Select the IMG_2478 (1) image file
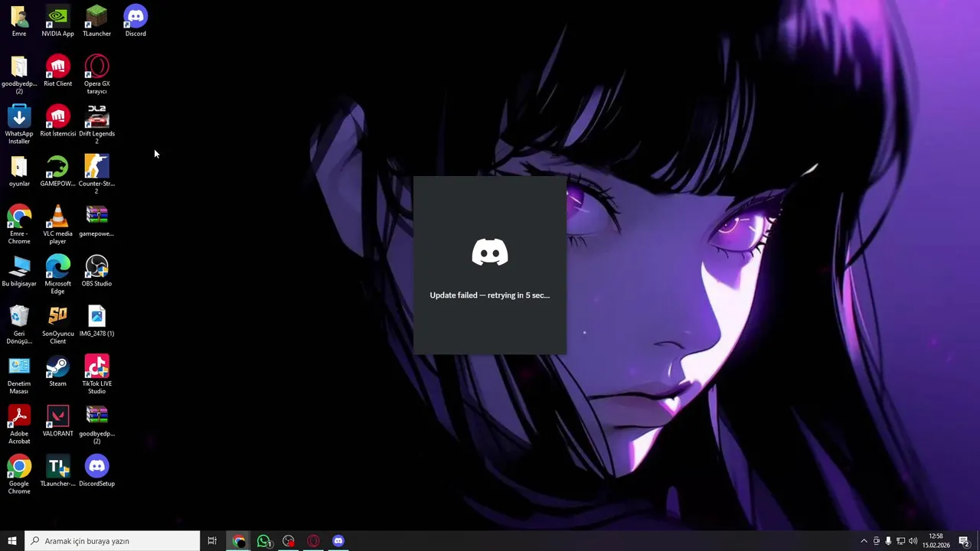 96,321
